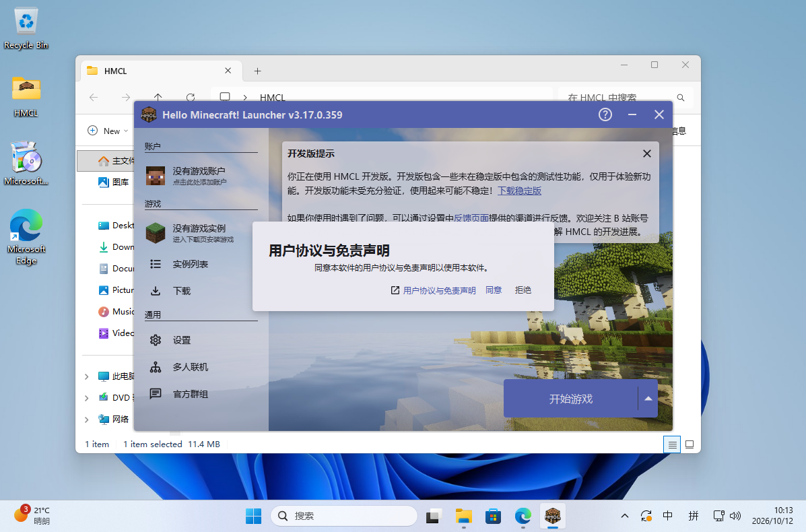Open the New dropdown in File Explorer

click(108, 131)
